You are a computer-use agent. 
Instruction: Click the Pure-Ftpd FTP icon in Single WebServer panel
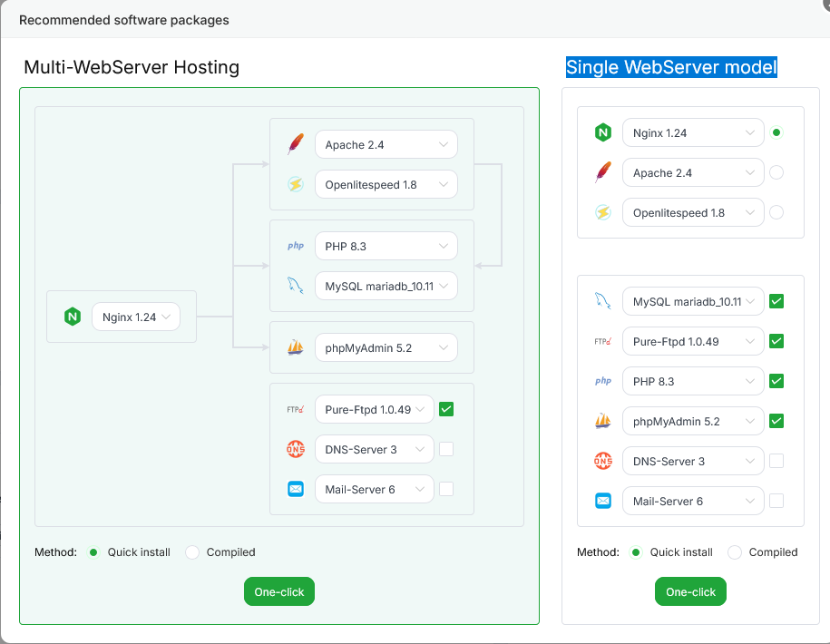(603, 342)
